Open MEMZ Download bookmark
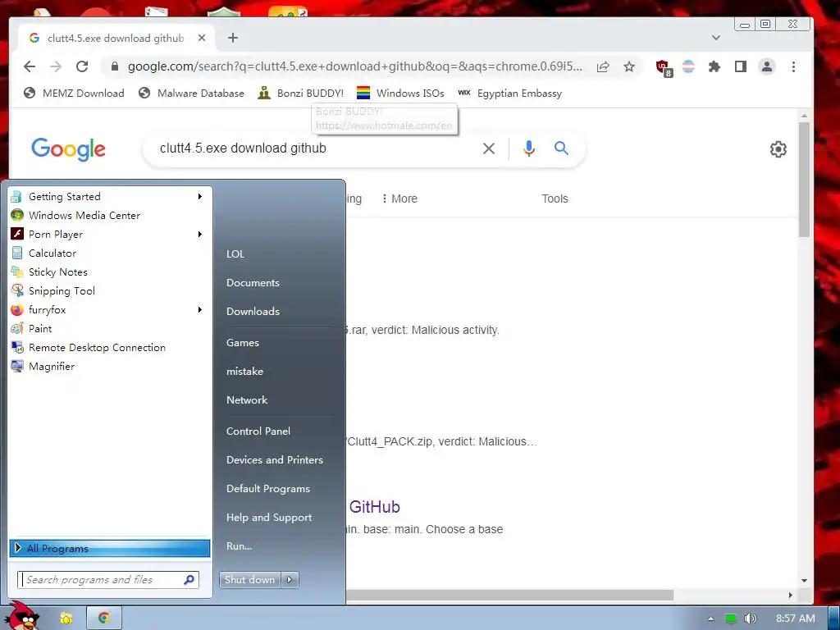840x630 pixels. pos(74,94)
